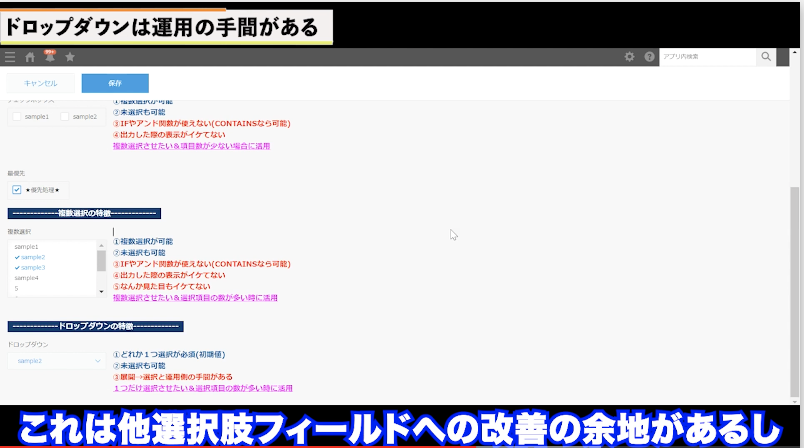804x448 pixels.
Task: Open the settings gear icon
Action: (x=629, y=57)
